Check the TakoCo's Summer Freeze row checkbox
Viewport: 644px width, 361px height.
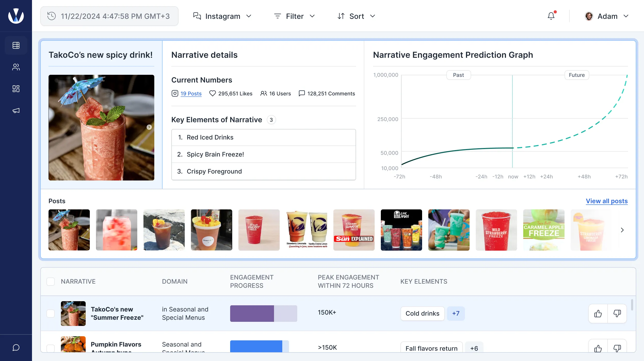[51, 314]
